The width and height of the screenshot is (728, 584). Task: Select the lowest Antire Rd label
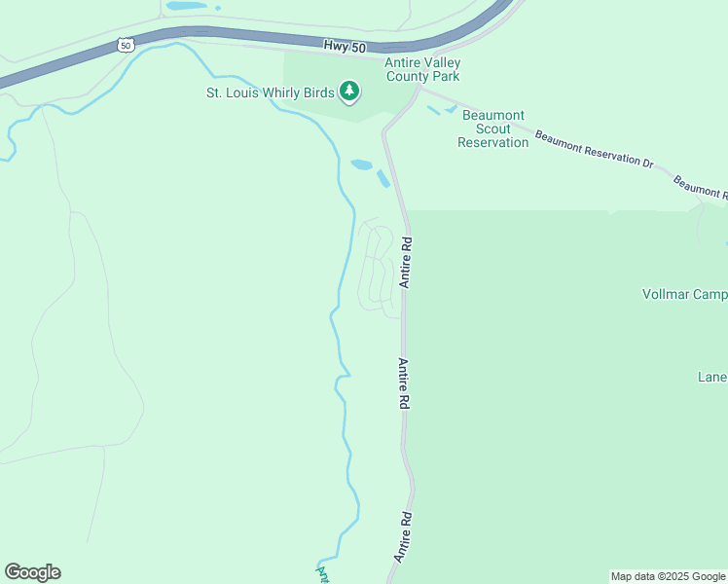[403, 537]
